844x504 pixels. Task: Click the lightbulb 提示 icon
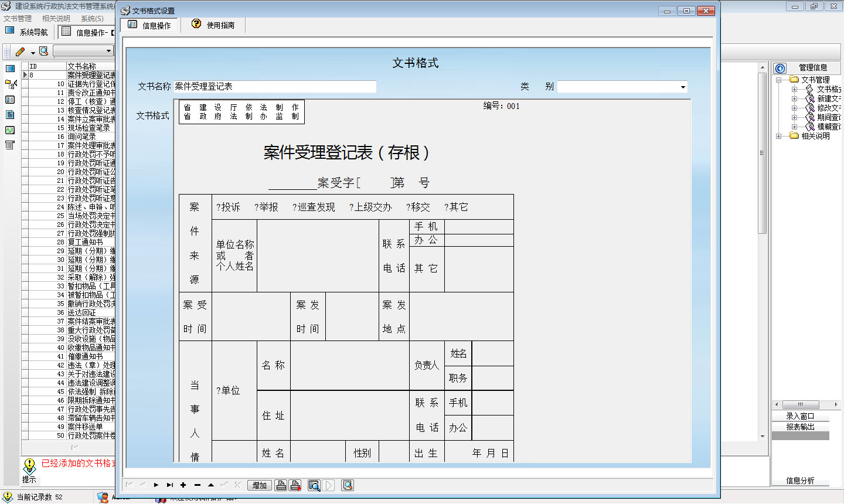pos(29,466)
